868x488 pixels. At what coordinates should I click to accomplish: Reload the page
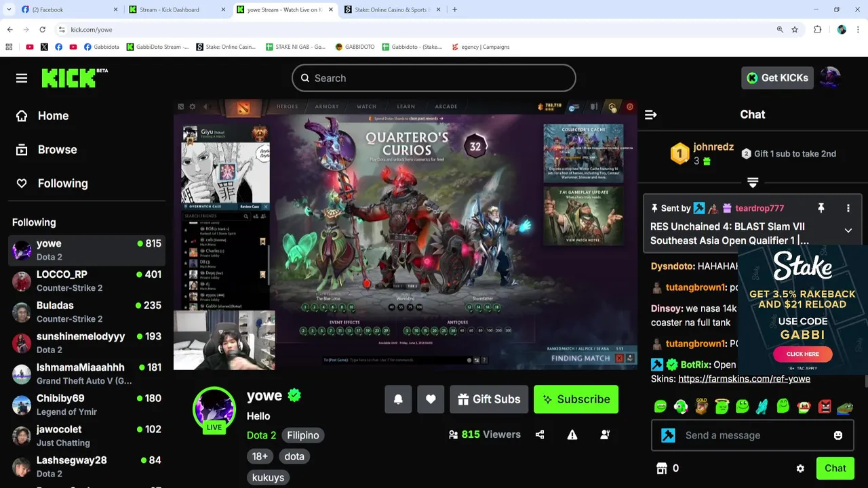tap(42, 30)
